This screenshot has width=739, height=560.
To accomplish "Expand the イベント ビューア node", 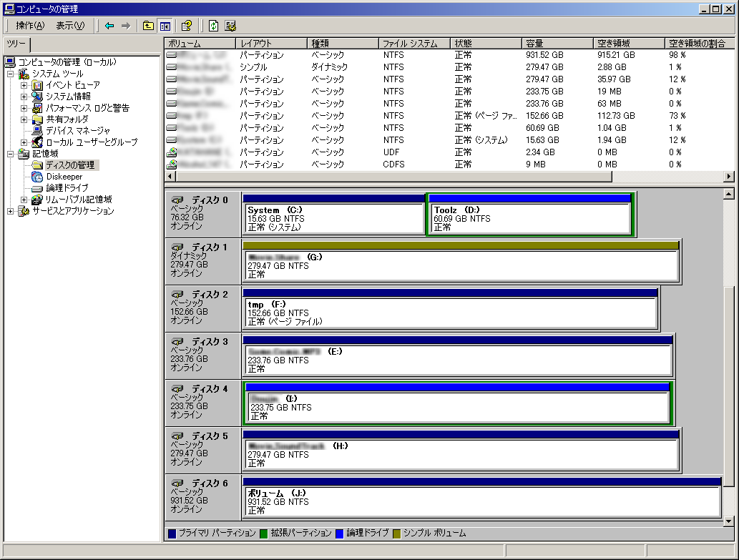I will (x=24, y=85).
